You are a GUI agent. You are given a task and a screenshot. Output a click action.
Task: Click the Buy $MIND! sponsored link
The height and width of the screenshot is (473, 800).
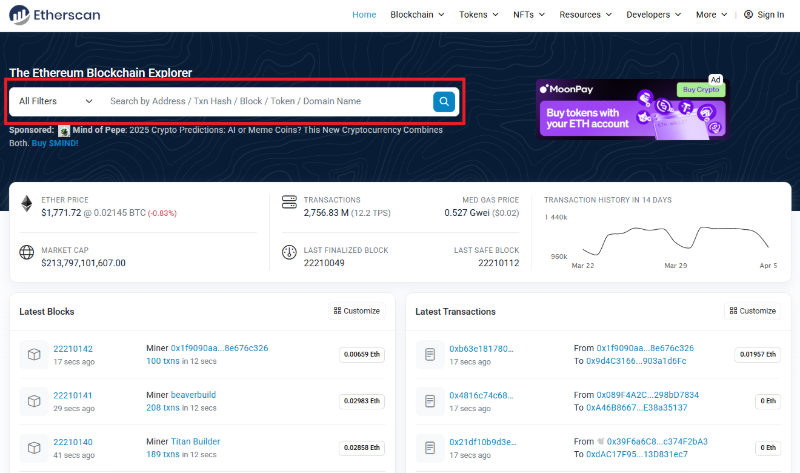[55, 143]
